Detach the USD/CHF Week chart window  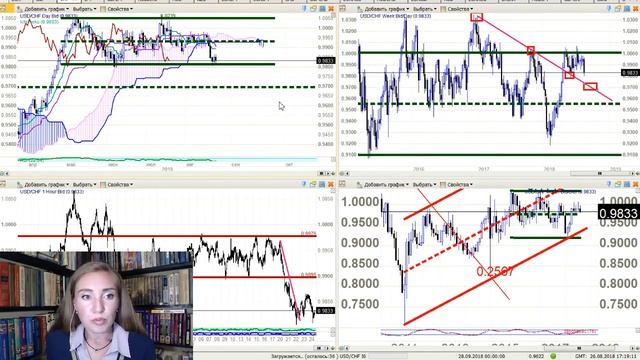tap(618, 9)
